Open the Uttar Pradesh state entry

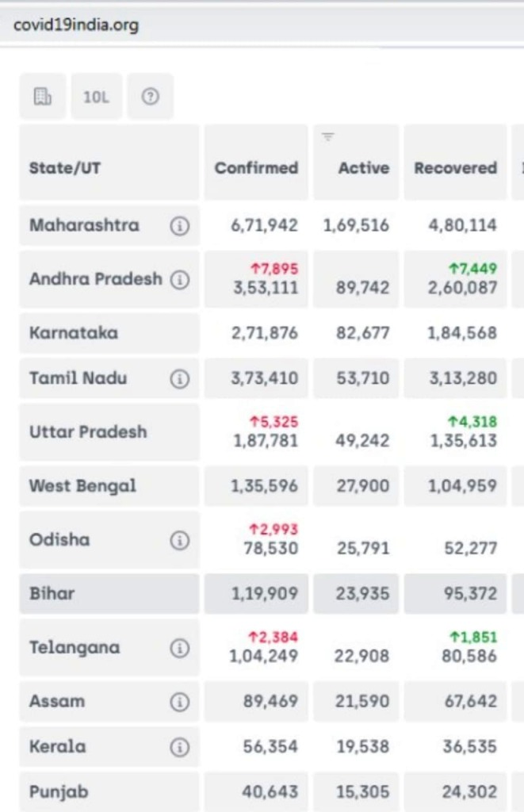pos(88,432)
